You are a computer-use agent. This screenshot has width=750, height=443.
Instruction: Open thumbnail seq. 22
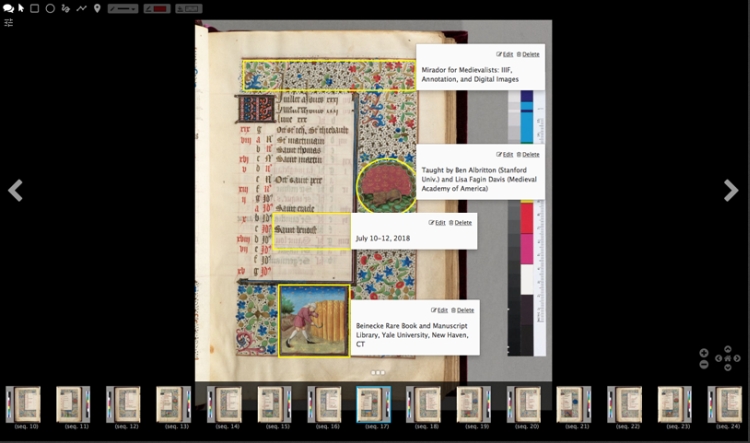click(625, 405)
